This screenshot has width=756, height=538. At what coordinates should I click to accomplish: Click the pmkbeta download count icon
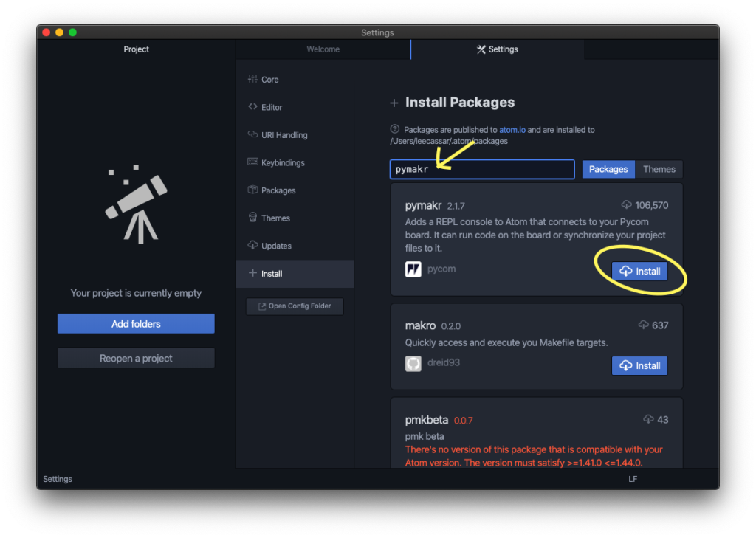pyautogui.click(x=648, y=419)
